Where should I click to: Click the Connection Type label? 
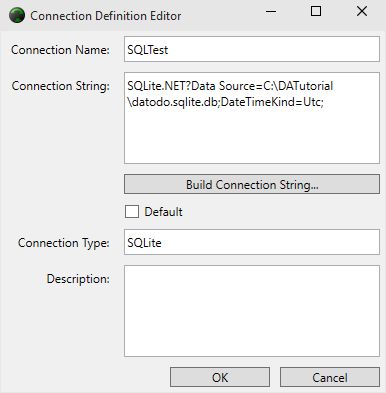pyautogui.click(x=64, y=243)
